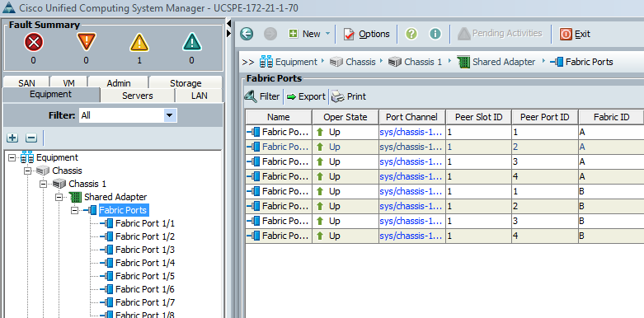Select Fabric Port 1/5 in tree
The height and width of the screenshot is (318, 644).
click(145, 276)
